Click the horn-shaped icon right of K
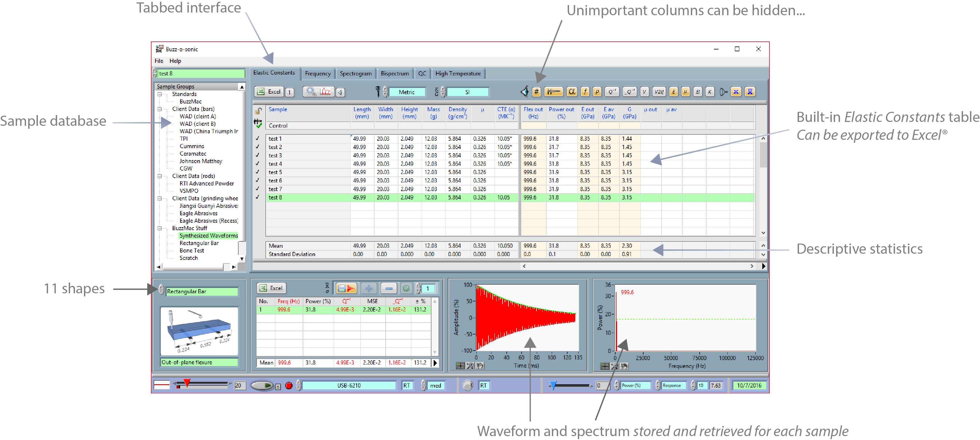This screenshot has width=980, height=440. (x=723, y=92)
